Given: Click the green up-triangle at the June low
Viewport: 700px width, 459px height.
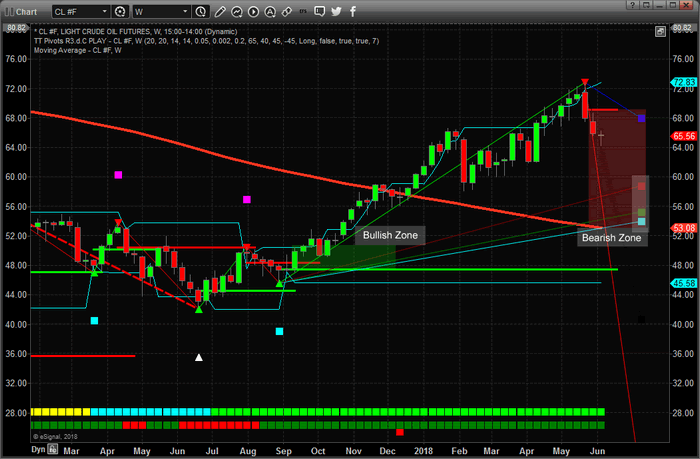Looking at the screenshot, I should coord(199,309).
